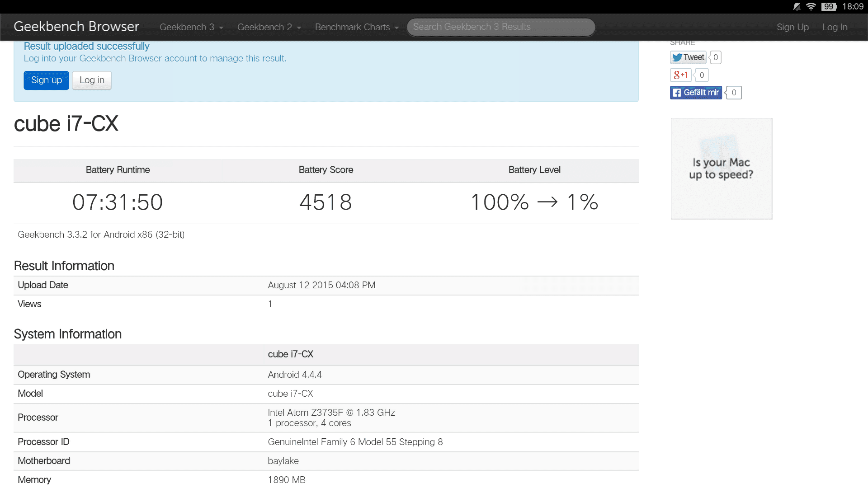Open Sign Up in the top navbar

tap(793, 27)
